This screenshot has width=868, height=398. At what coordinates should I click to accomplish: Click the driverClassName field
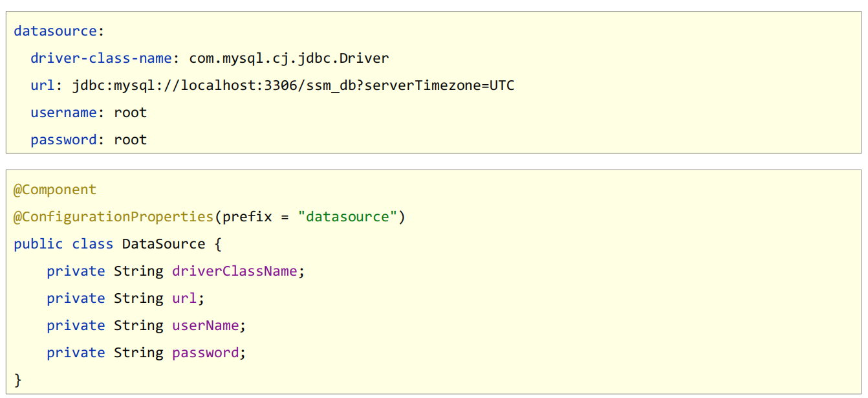click(x=234, y=271)
